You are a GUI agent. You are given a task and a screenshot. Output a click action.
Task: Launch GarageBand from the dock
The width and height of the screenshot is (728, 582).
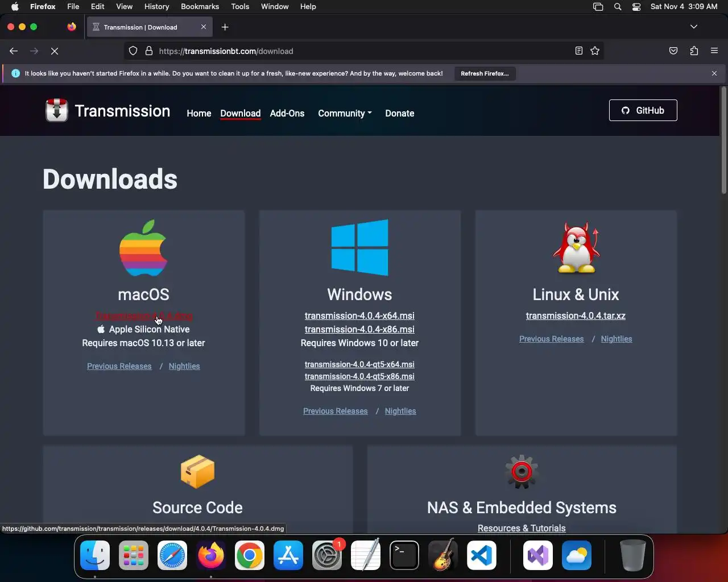(443, 555)
